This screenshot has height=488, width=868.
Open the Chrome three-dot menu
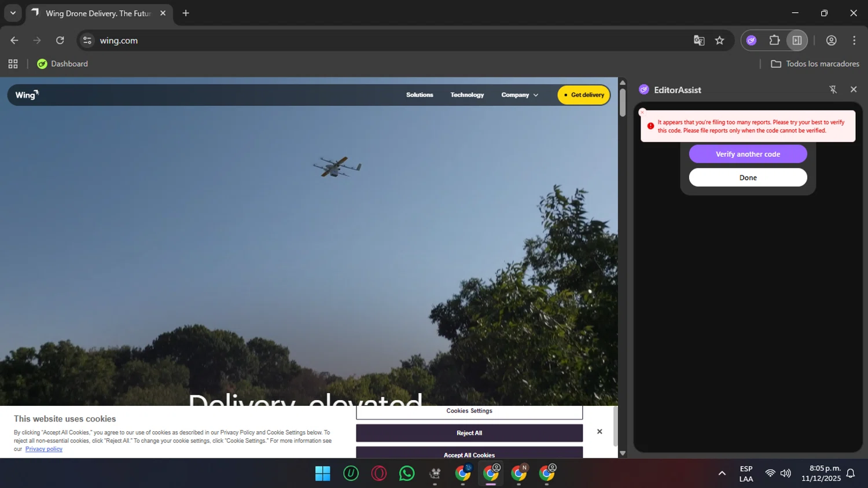(854, 41)
